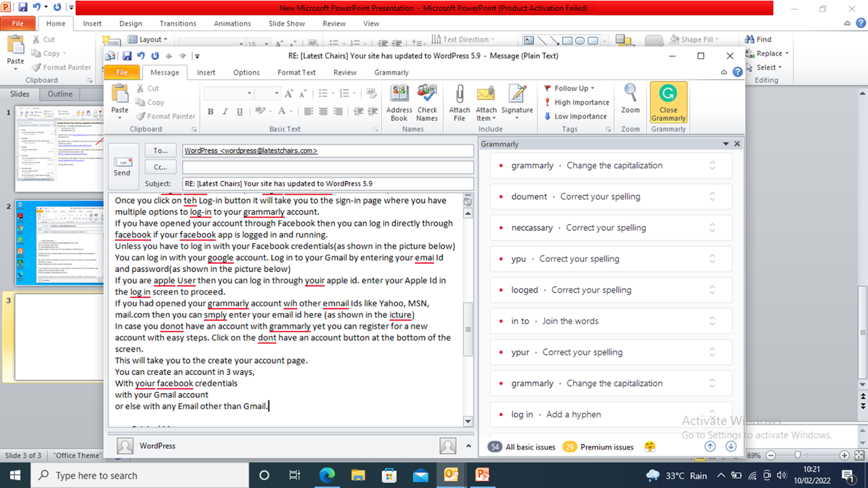Click the Cc... recipient button
Image resolution: width=868 pixels, height=488 pixels.
pyautogui.click(x=161, y=167)
